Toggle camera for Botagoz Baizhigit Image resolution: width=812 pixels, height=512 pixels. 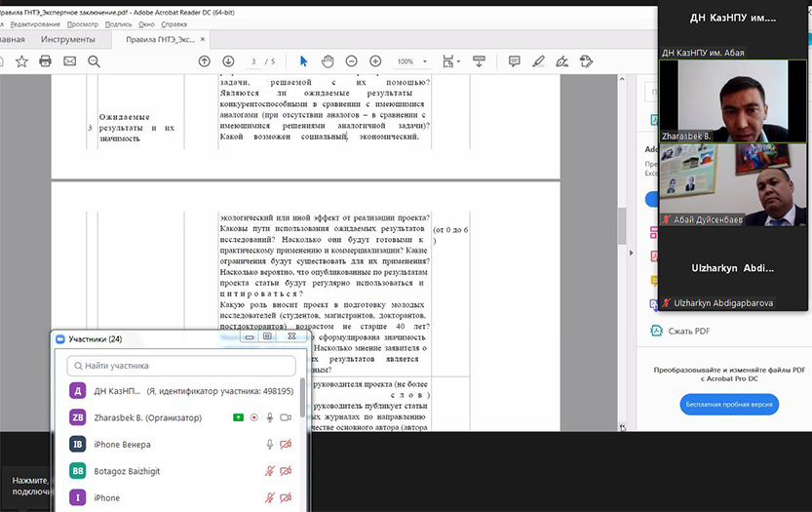[x=287, y=471]
